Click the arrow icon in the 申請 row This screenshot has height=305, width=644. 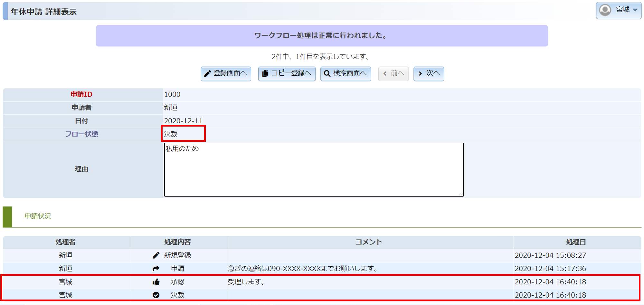(x=156, y=269)
